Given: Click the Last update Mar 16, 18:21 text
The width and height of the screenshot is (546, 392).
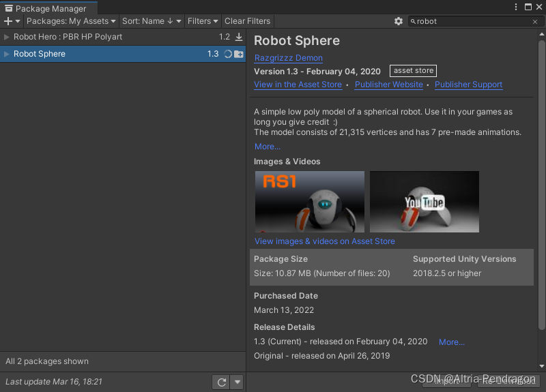Looking at the screenshot, I should pos(54,382).
